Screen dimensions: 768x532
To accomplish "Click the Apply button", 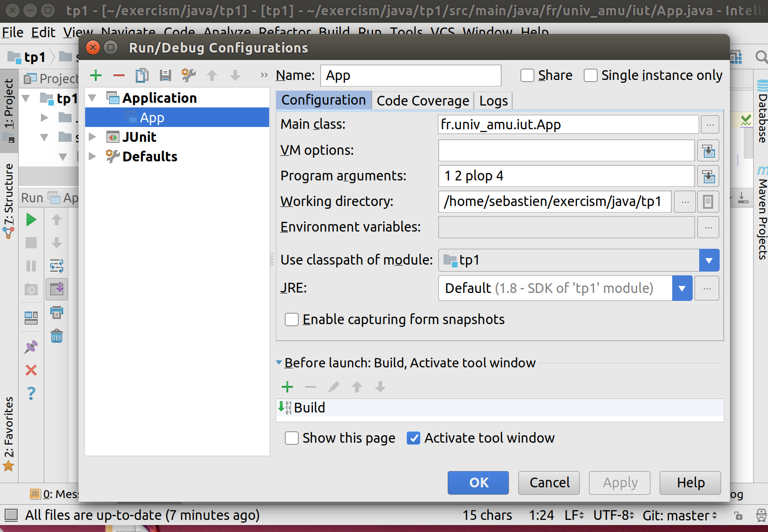I will pyautogui.click(x=620, y=483).
